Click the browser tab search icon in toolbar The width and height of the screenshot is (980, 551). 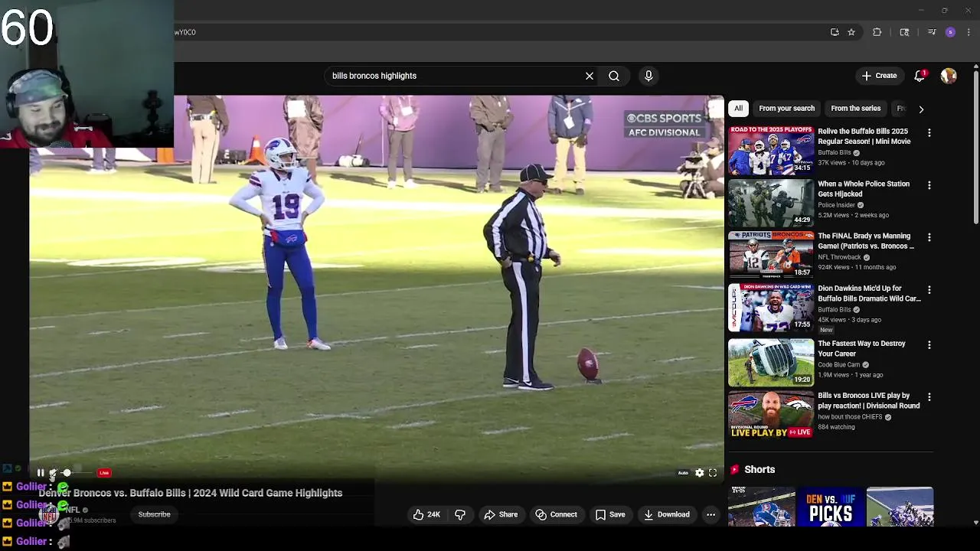904,32
